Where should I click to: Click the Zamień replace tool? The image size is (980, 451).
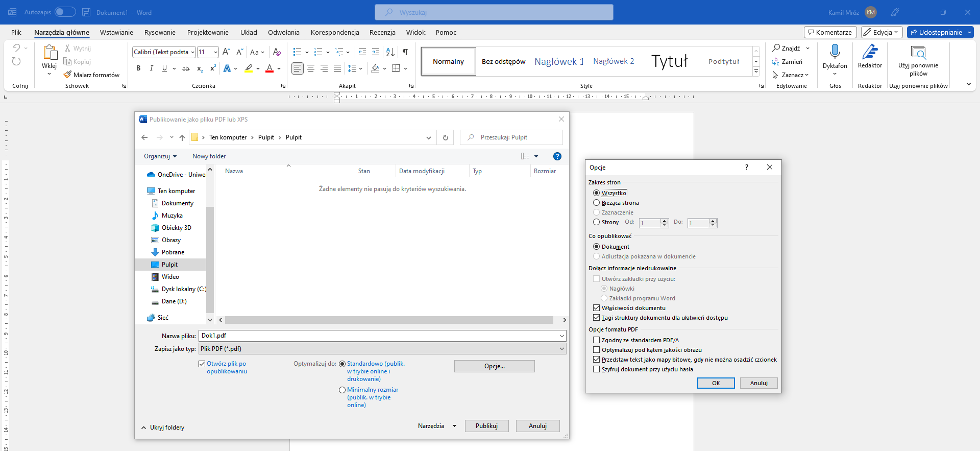tap(787, 61)
